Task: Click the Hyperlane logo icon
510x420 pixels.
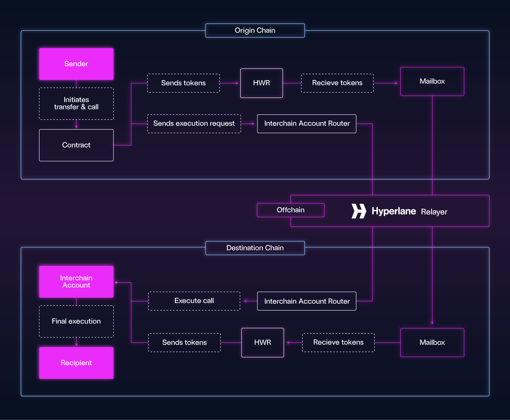Action: tap(359, 211)
